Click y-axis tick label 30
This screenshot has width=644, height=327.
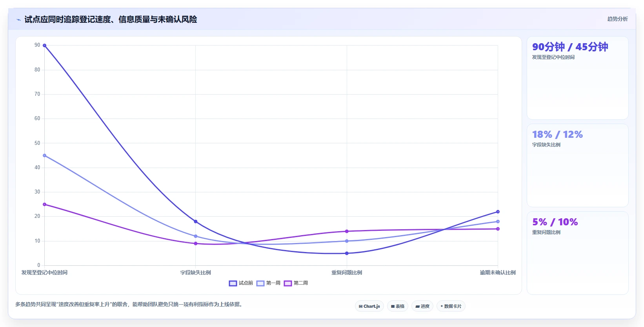37,192
